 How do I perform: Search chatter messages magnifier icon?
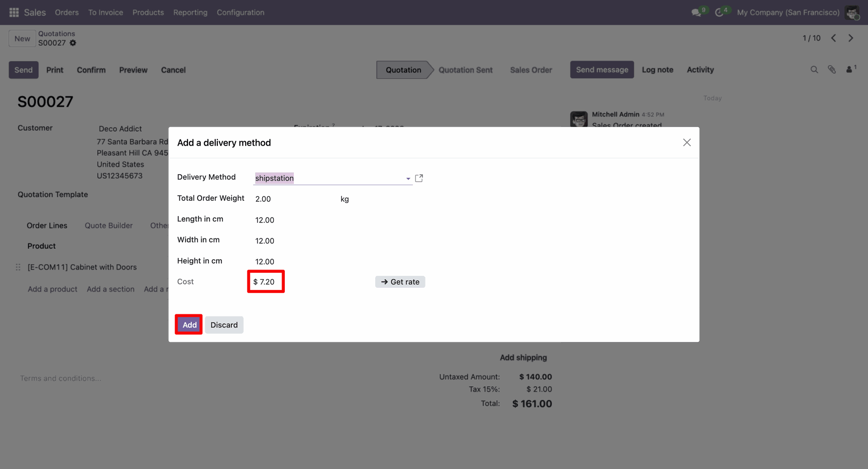coord(814,70)
